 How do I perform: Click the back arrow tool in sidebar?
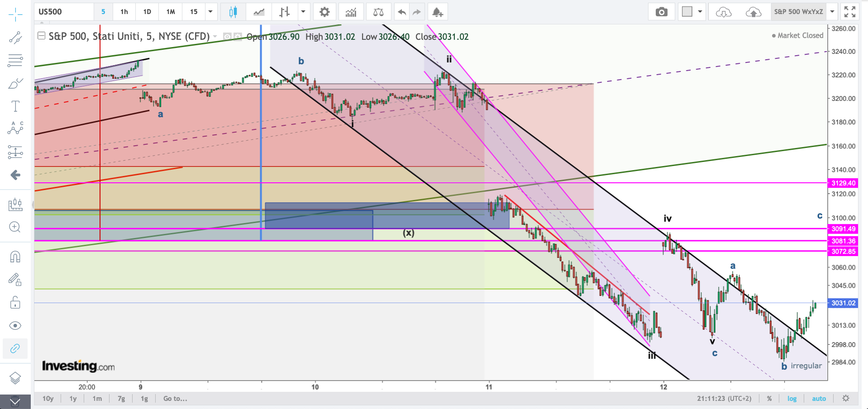15,175
